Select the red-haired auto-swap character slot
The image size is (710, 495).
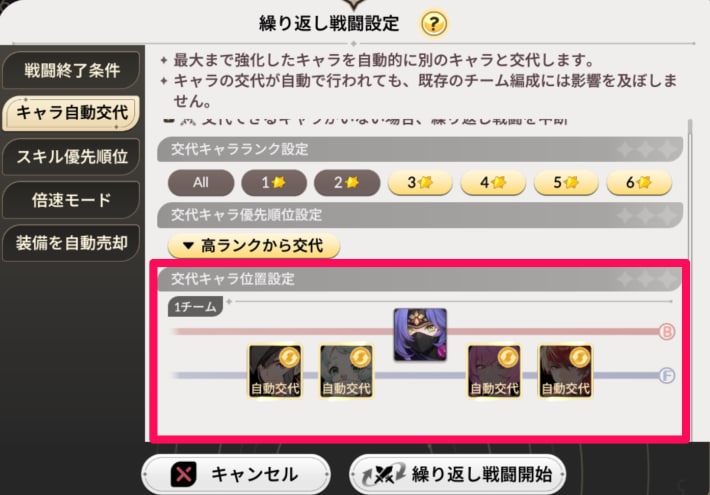[565, 371]
